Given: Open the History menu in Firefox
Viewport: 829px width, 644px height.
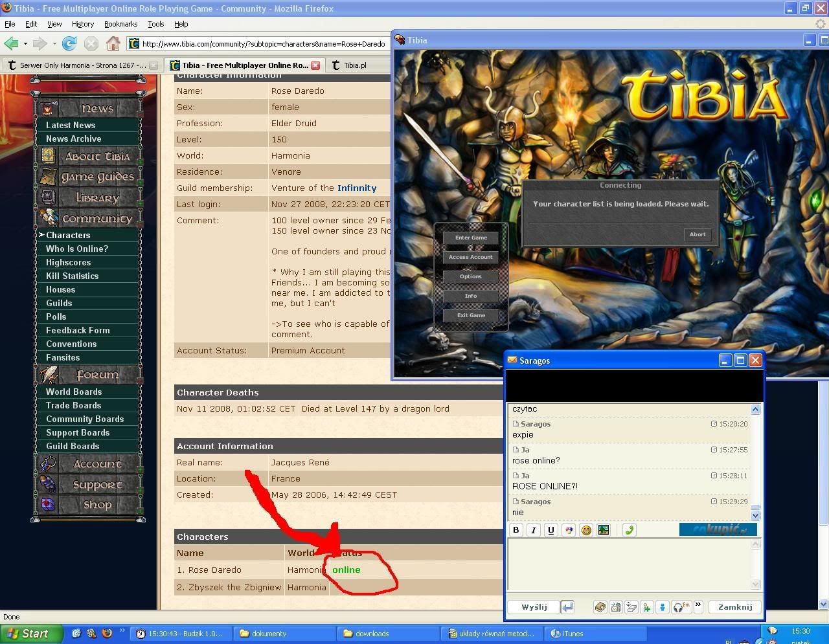Looking at the screenshot, I should click(83, 24).
